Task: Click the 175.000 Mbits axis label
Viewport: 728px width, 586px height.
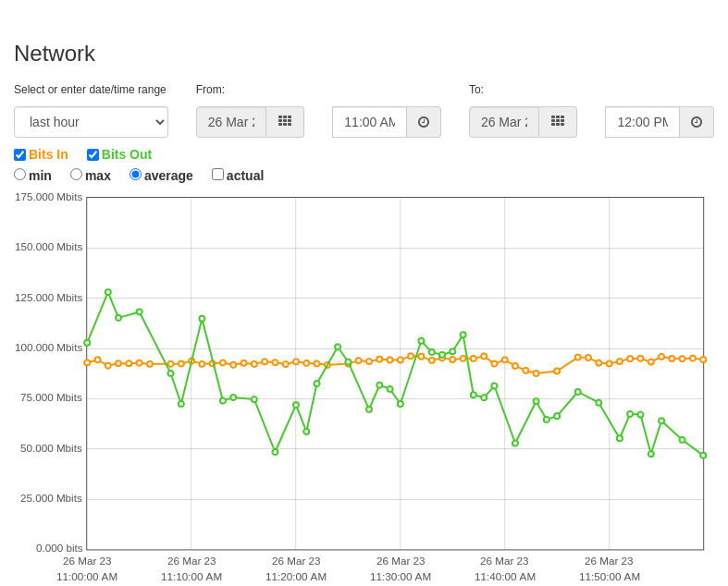Action: pyautogui.click(x=49, y=197)
